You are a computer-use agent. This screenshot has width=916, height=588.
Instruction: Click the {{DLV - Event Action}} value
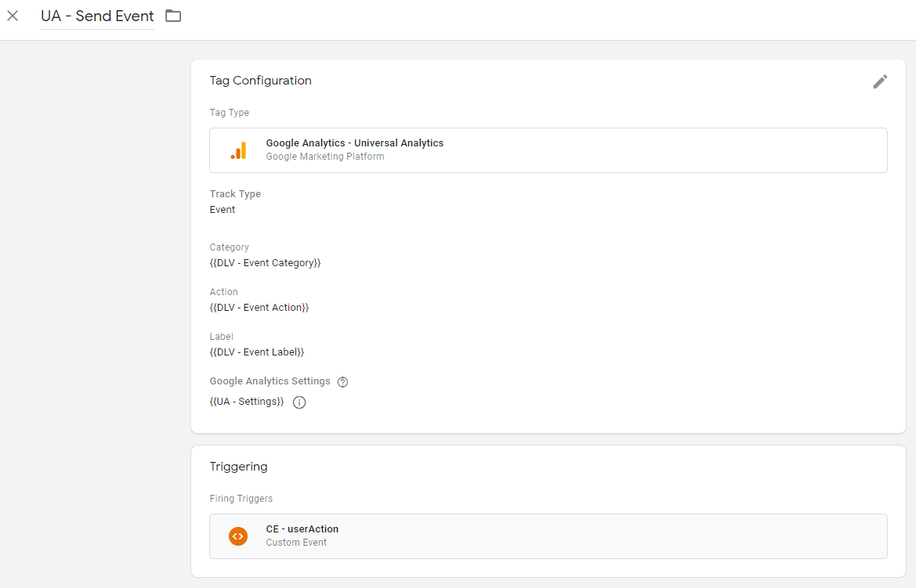pos(259,307)
